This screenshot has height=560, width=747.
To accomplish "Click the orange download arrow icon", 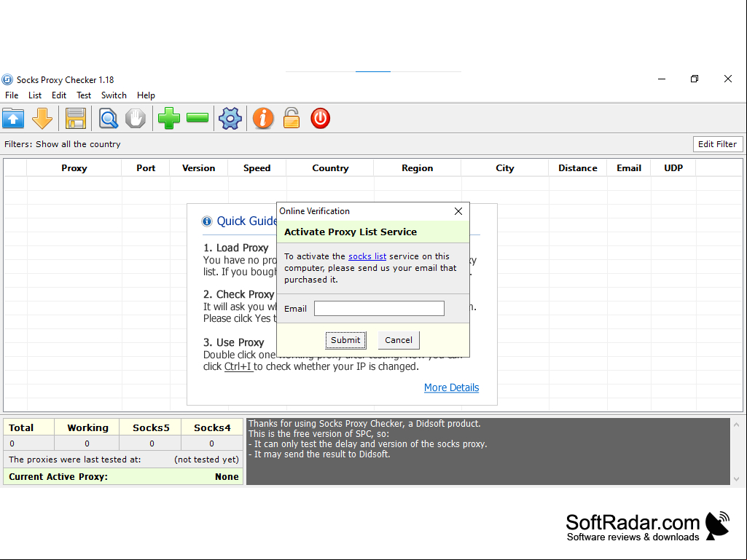I will [x=42, y=118].
